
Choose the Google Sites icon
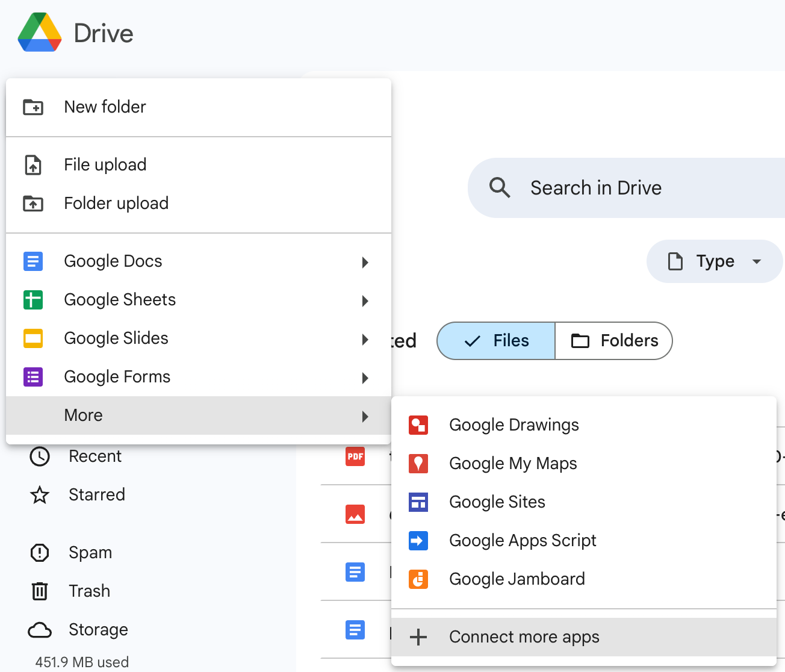(418, 502)
